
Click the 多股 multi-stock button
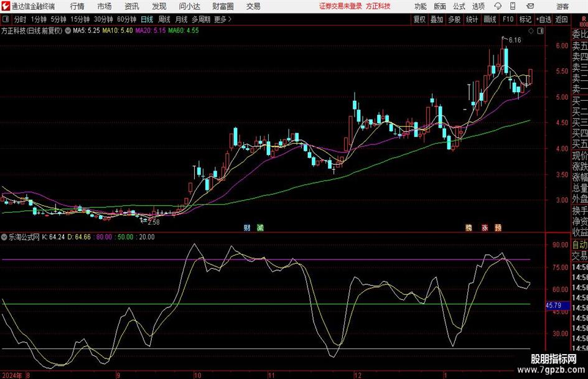[x=454, y=19]
